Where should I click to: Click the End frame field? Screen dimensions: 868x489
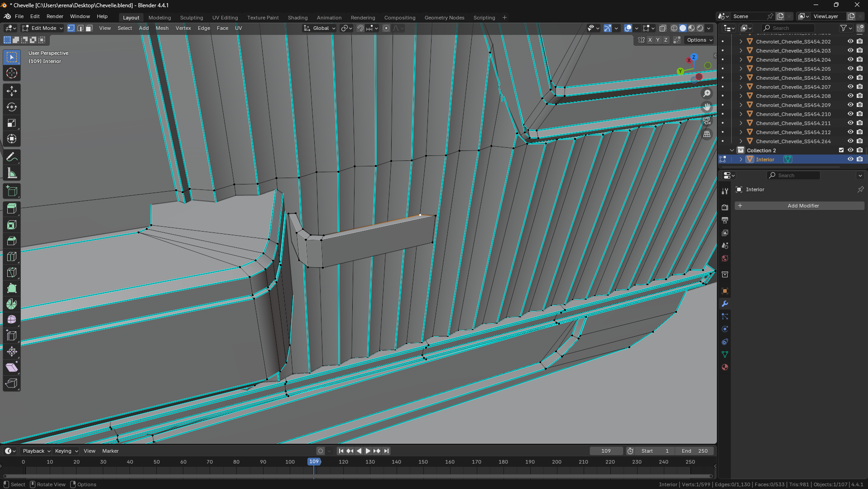(x=695, y=451)
